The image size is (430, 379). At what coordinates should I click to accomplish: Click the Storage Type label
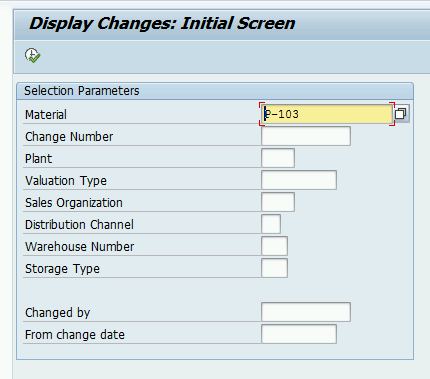(x=62, y=269)
